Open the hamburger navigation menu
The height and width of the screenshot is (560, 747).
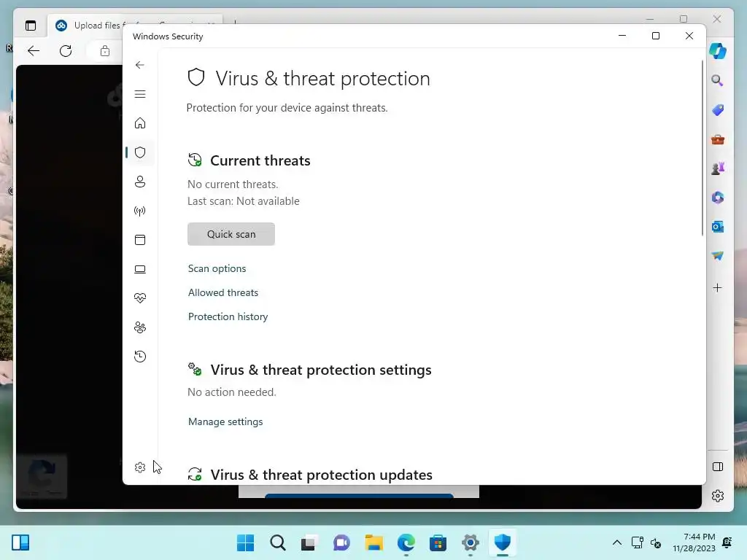click(139, 94)
